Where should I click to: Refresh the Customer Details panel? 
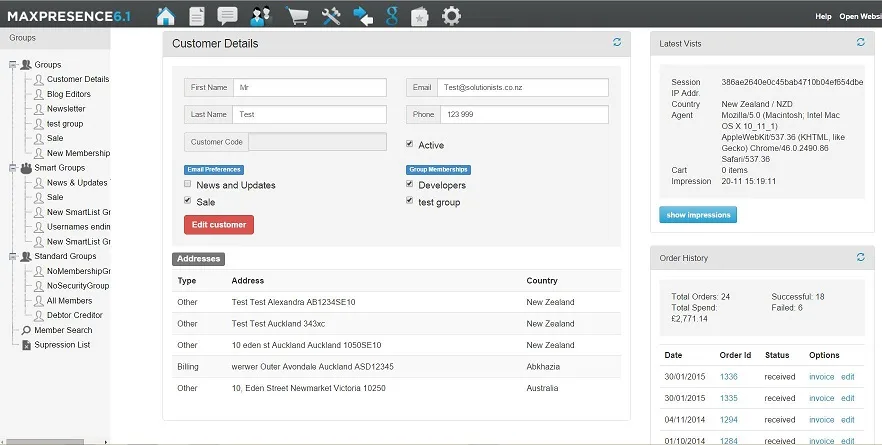617,42
